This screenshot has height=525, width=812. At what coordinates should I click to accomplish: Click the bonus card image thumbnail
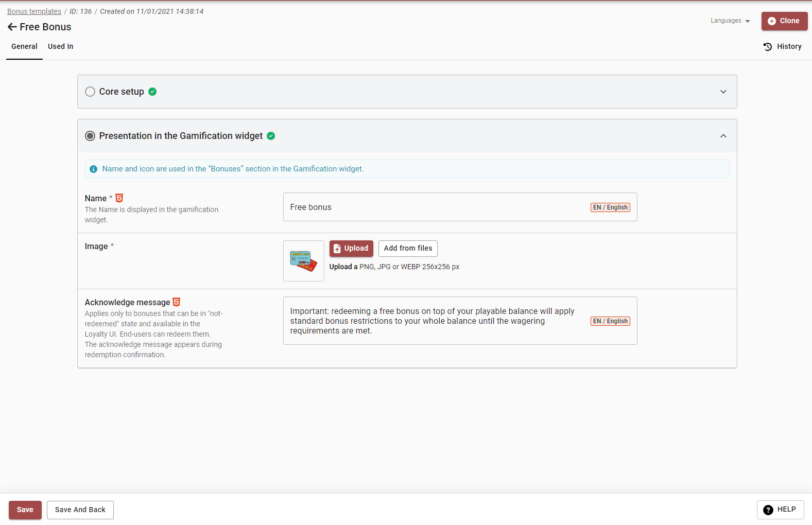[304, 261]
